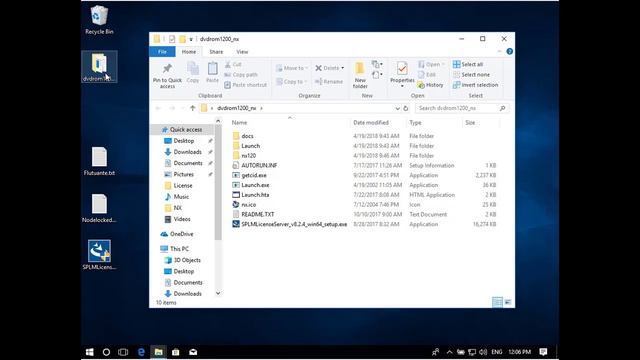This screenshot has height=360, width=640.
Task: Click the Rename command
Action: click(x=329, y=82)
